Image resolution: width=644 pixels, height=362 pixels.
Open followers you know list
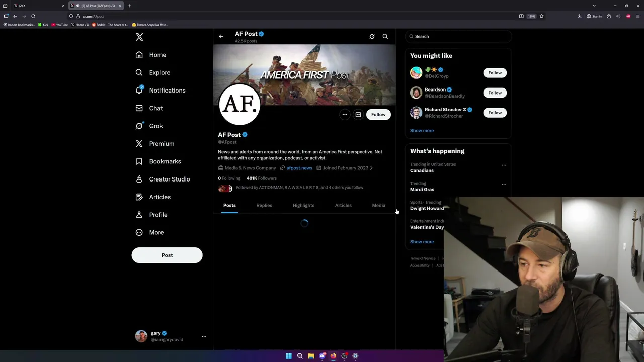click(299, 188)
